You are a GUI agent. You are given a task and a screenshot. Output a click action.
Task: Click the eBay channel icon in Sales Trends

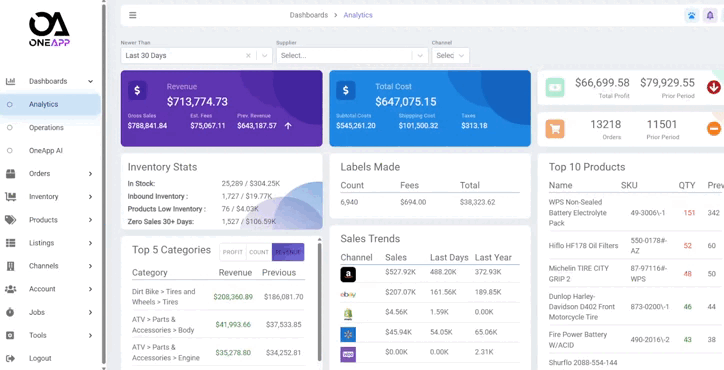(348, 294)
